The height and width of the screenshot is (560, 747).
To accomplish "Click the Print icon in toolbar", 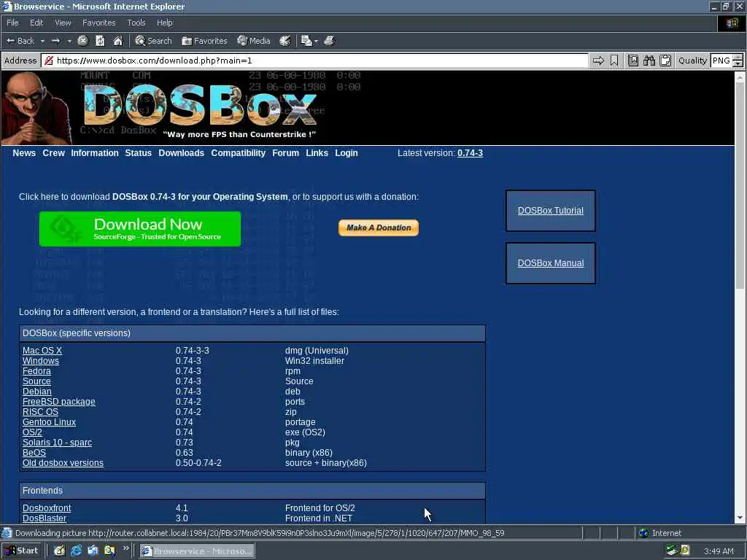I will click(x=329, y=41).
